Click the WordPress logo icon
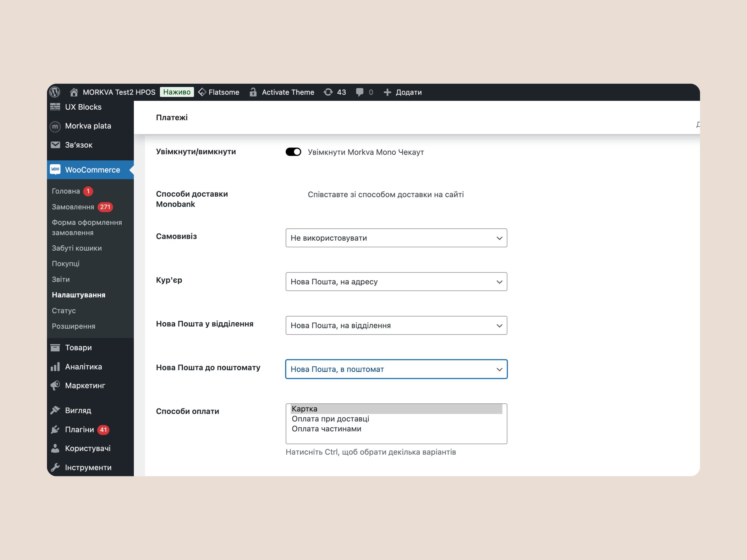The width and height of the screenshot is (747, 560). (55, 92)
